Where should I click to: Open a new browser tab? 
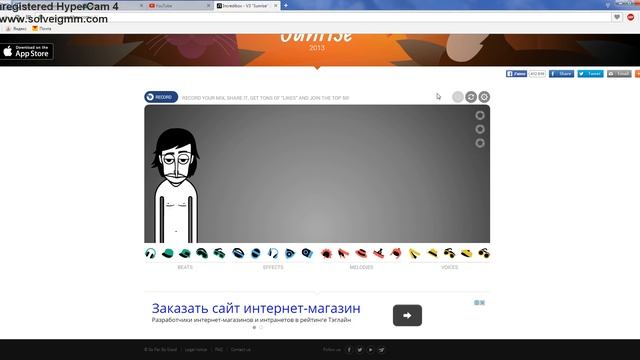pyautogui.click(x=286, y=5)
